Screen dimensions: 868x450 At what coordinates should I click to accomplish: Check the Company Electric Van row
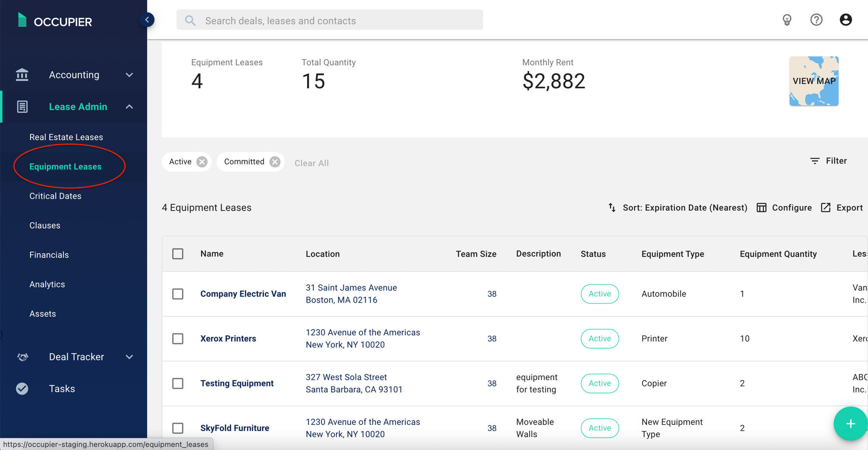click(x=178, y=294)
